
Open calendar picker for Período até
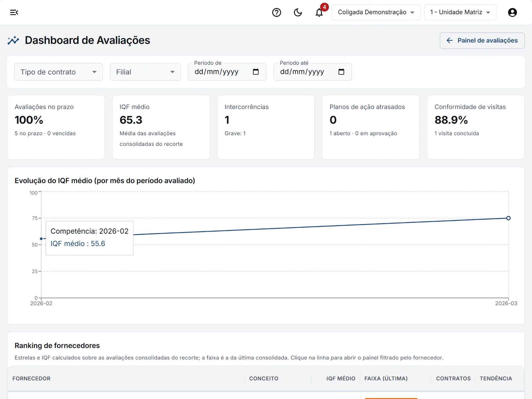click(341, 72)
